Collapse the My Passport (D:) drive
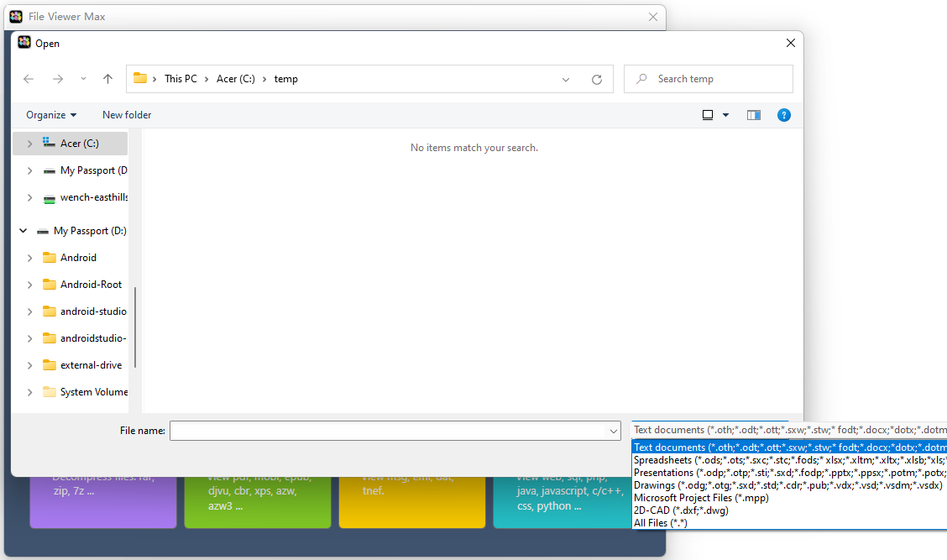This screenshot has width=947, height=560. [x=23, y=230]
